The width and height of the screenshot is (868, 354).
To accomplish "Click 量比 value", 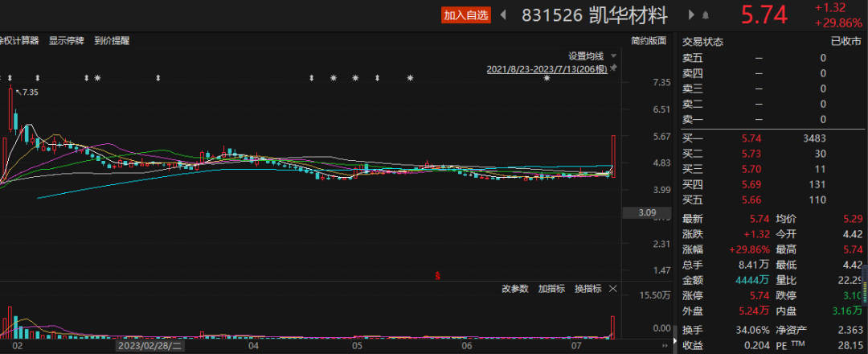I will pos(851,280).
